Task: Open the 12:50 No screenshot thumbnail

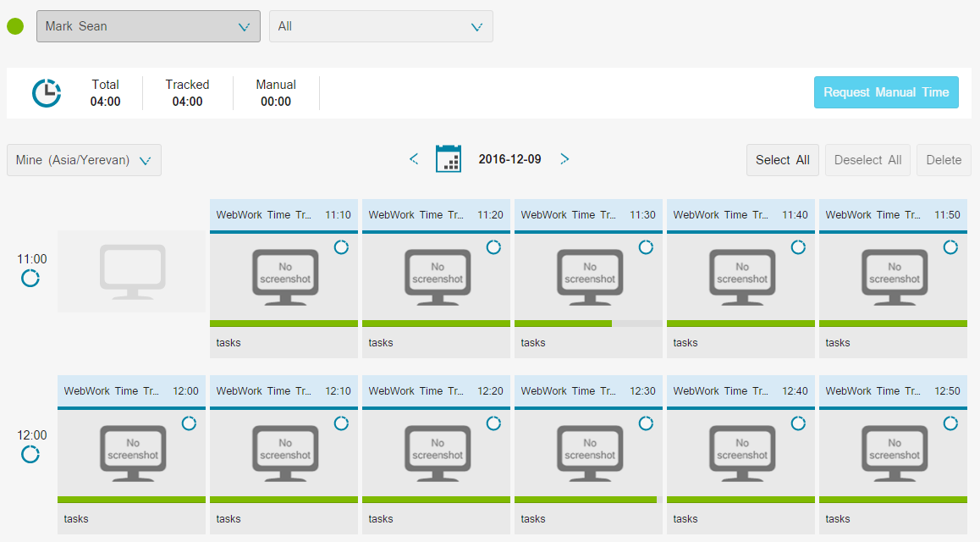Action: pos(895,453)
